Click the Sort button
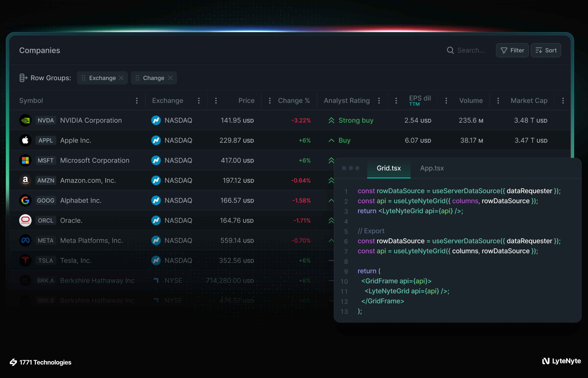588x378 pixels. click(546, 50)
